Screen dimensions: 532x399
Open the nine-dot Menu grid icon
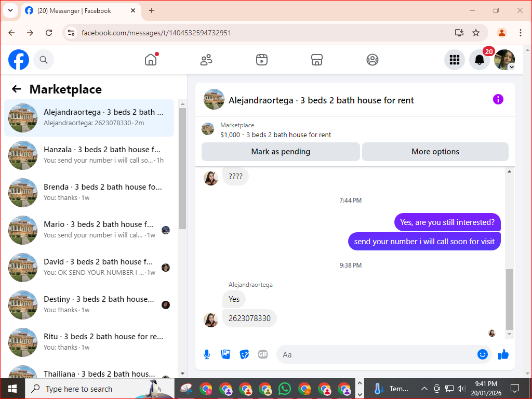point(454,60)
